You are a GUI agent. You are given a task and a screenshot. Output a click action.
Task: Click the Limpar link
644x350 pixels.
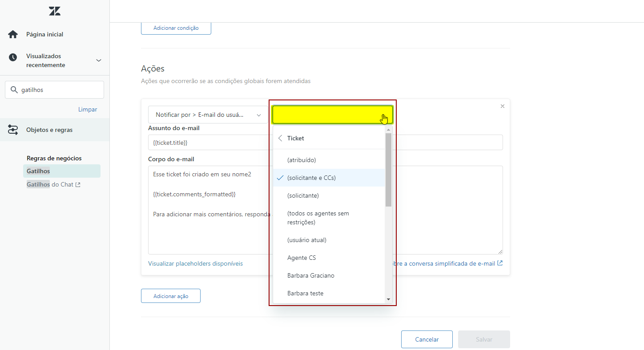pos(88,109)
